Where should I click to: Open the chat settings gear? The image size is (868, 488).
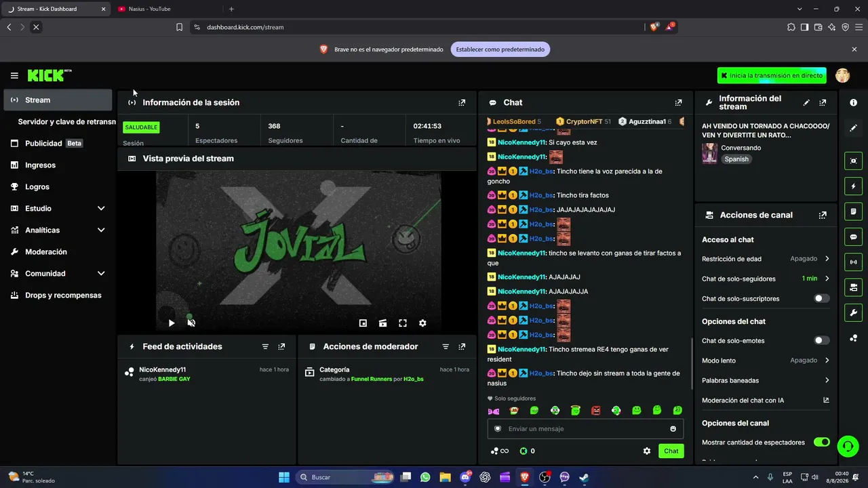point(647,451)
